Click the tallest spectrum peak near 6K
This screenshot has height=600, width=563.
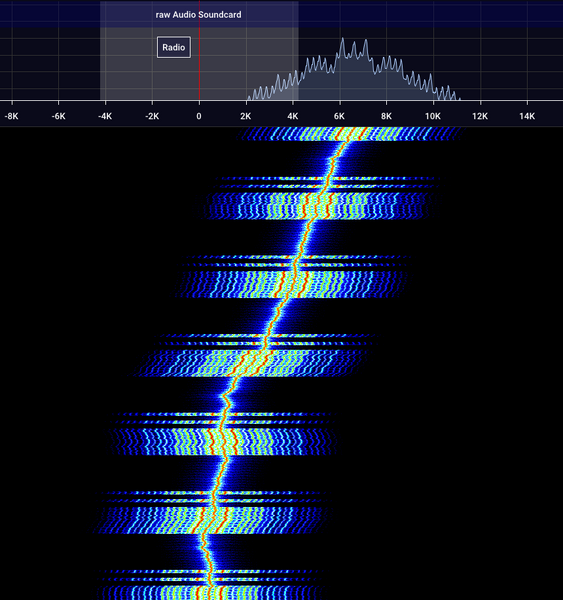pyautogui.click(x=343, y=39)
